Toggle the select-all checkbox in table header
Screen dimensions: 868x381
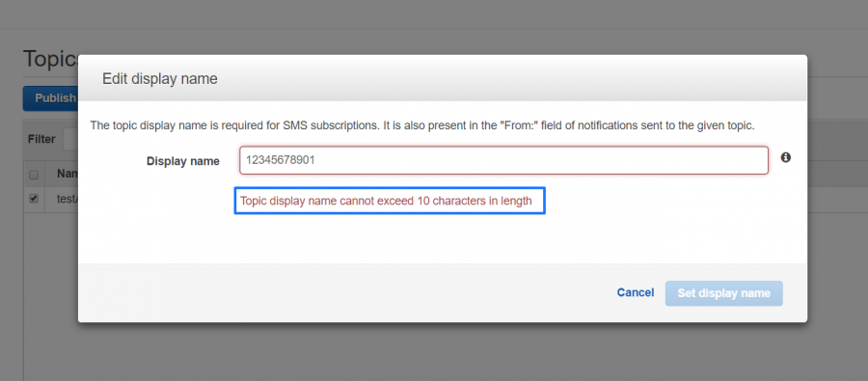(x=34, y=175)
